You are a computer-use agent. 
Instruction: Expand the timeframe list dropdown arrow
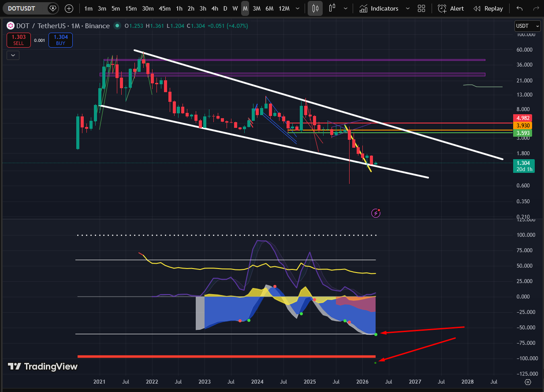coord(298,8)
